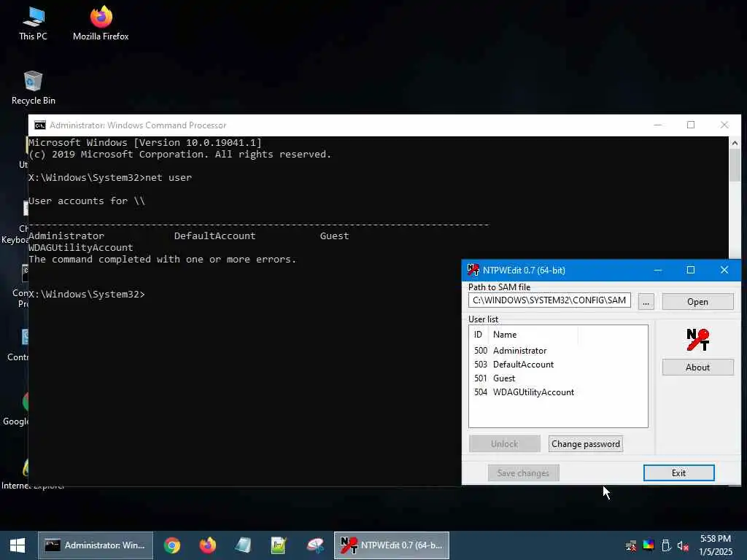Click the Save changes button
Viewport: 747px width, 560px height.
point(523,472)
